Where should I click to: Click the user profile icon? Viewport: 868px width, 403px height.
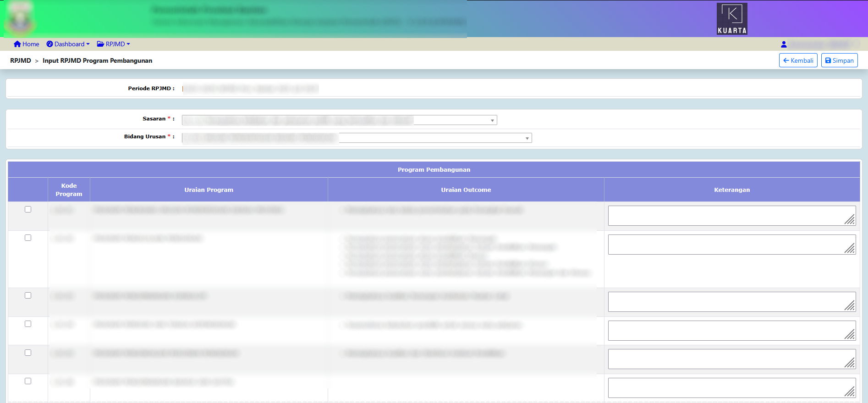click(x=784, y=44)
